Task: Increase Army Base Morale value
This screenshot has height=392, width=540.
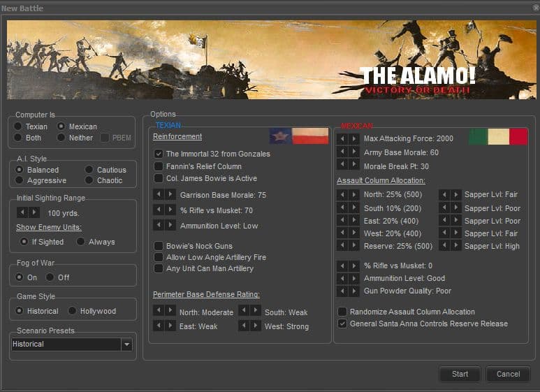Action: tap(354, 152)
